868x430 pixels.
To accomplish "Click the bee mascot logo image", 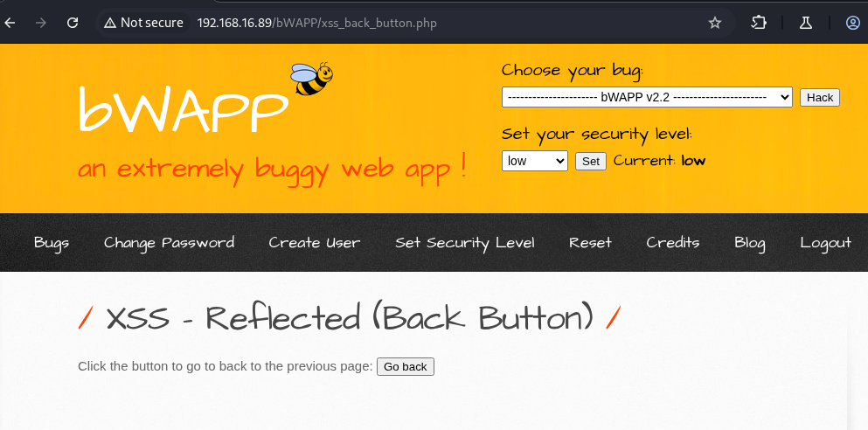I will [x=312, y=79].
